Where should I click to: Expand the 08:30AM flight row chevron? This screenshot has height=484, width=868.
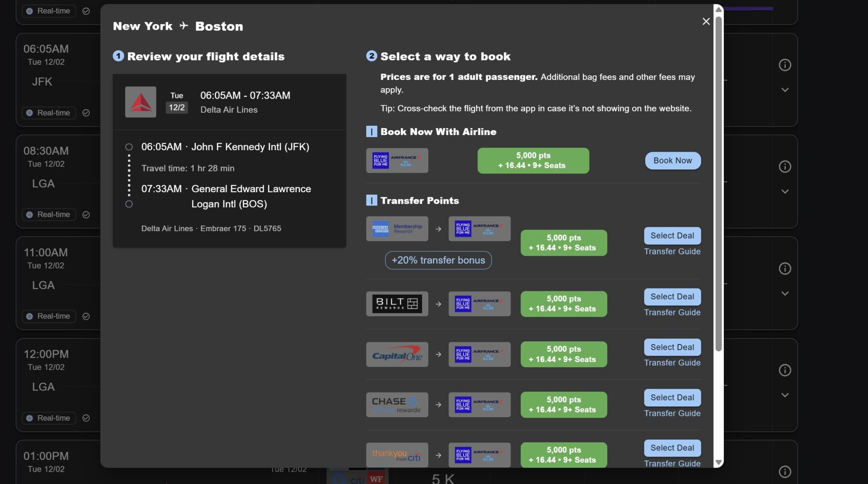point(785,191)
